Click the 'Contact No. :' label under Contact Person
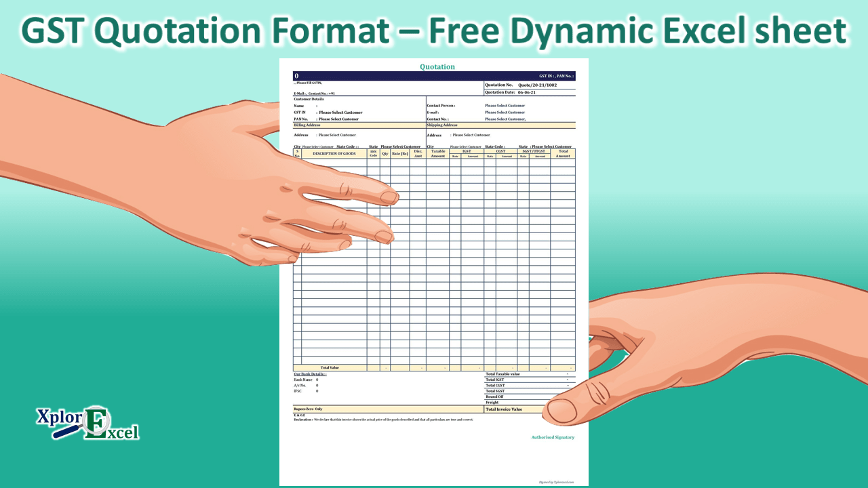Image resolution: width=868 pixels, height=488 pixels. pyautogui.click(x=437, y=119)
